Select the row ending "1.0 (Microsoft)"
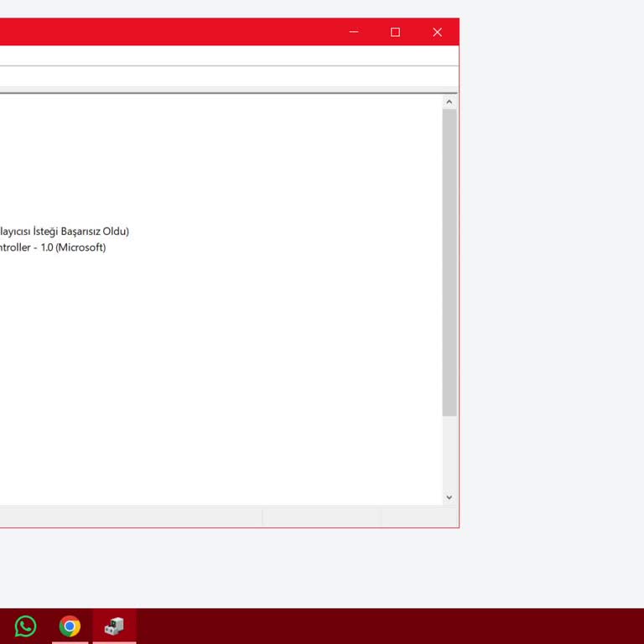Screen dimensions: 644x644 (53, 247)
